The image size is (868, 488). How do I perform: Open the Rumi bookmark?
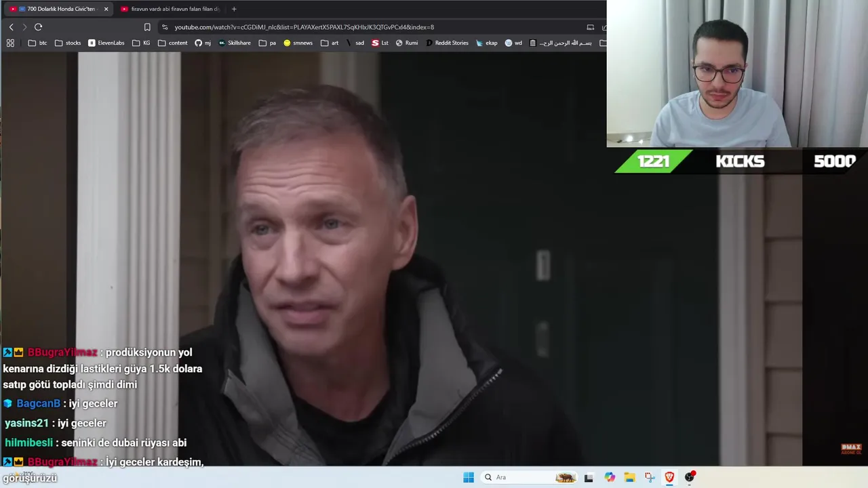pos(407,43)
